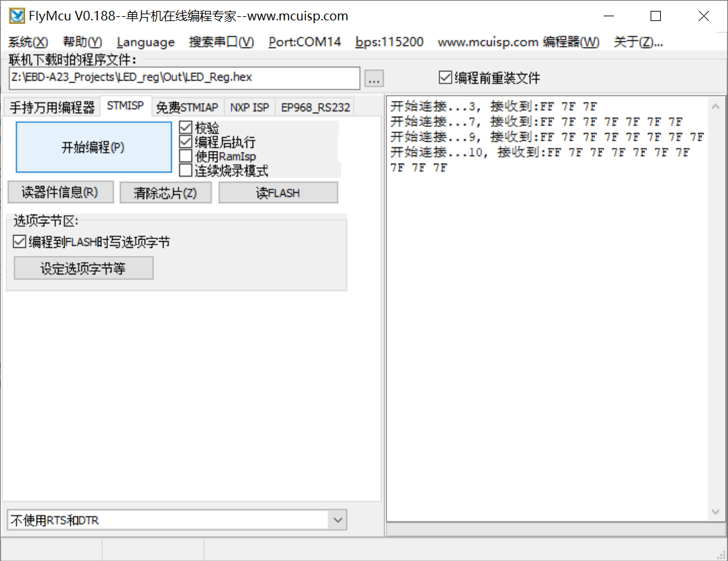Click the log scrollbar down arrow
728x561 pixels.
tap(716, 512)
